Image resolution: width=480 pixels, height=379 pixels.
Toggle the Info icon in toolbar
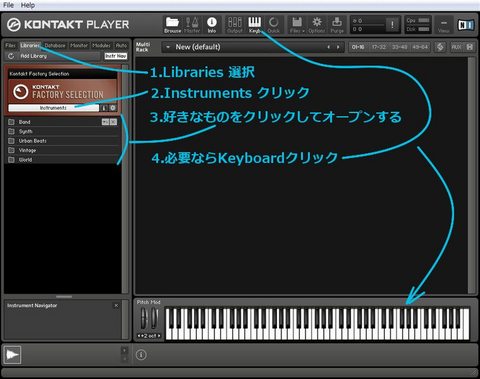(212, 25)
